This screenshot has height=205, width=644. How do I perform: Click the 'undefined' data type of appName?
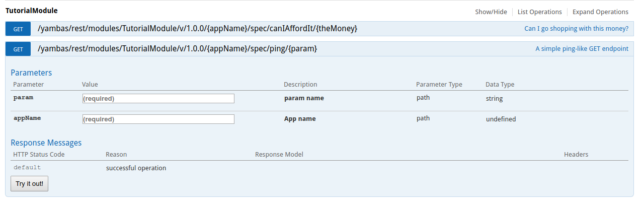pyautogui.click(x=501, y=119)
